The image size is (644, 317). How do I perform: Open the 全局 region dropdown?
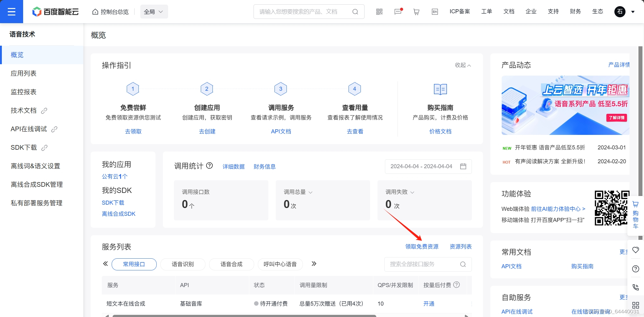[154, 12]
